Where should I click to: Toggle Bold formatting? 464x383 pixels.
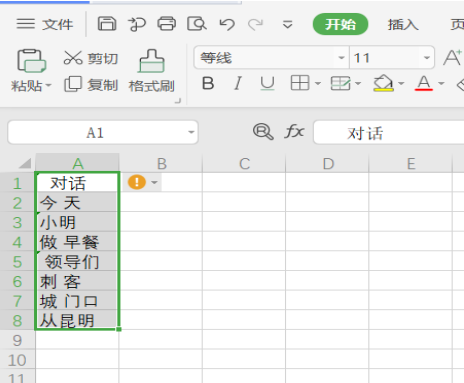pyautogui.click(x=208, y=83)
